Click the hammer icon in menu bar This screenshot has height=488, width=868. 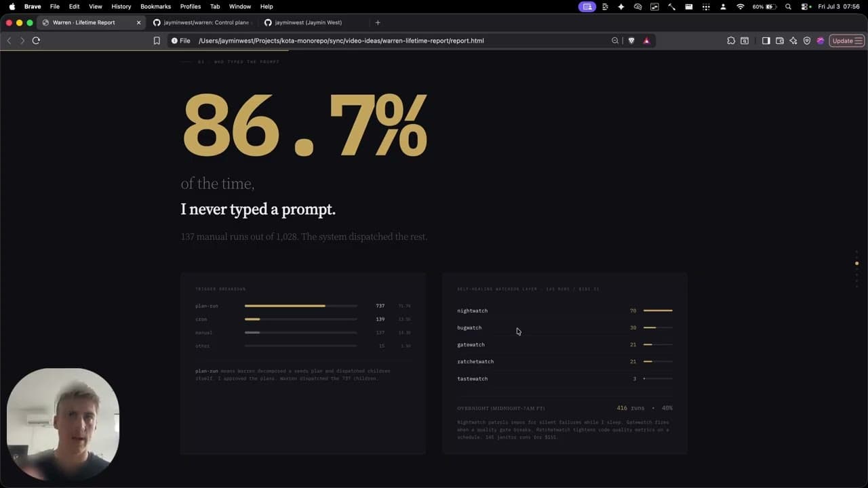tap(671, 6)
